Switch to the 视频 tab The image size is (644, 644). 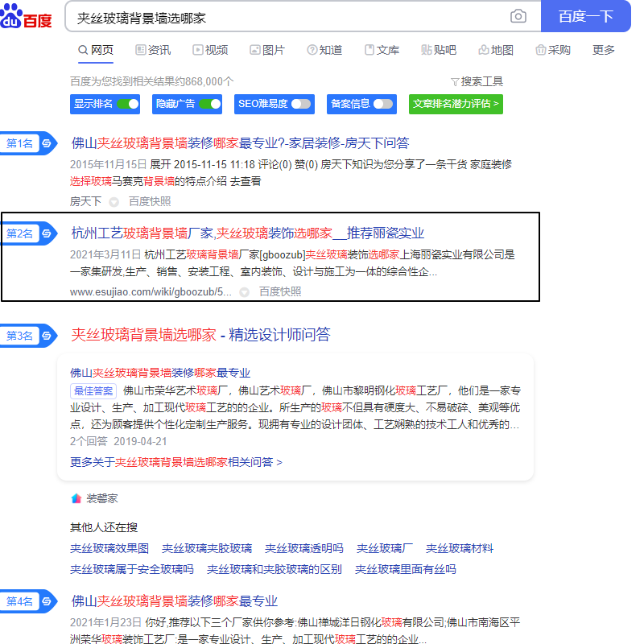210,50
